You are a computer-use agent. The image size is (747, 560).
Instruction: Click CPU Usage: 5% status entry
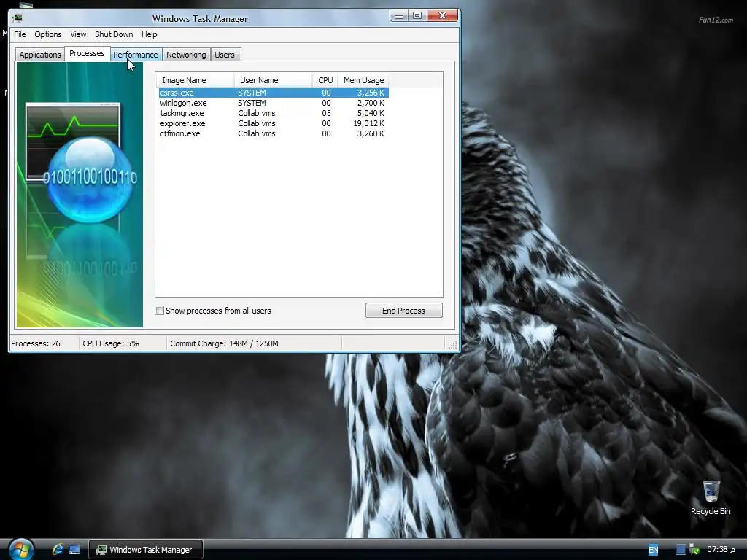[111, 343]
